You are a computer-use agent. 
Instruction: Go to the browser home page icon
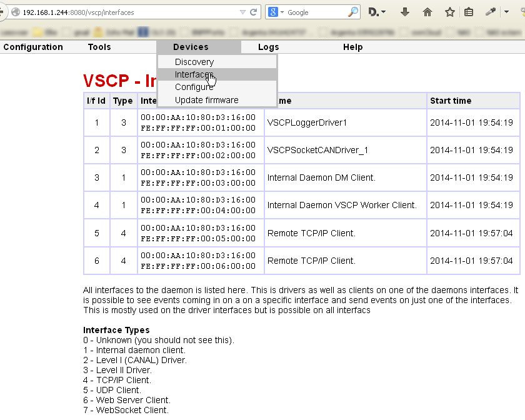click(x=427, y=12)
